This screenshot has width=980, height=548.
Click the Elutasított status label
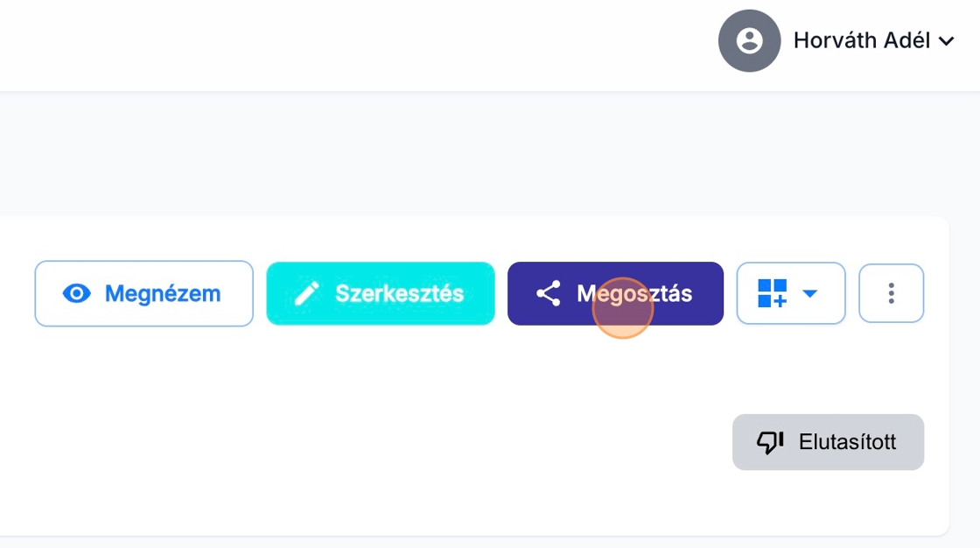tap(847, 442)
